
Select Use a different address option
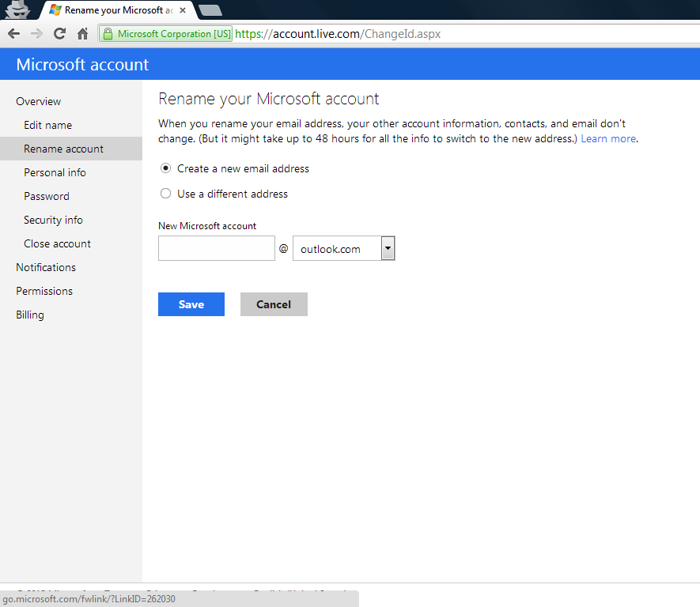click(x=165, y=194)
